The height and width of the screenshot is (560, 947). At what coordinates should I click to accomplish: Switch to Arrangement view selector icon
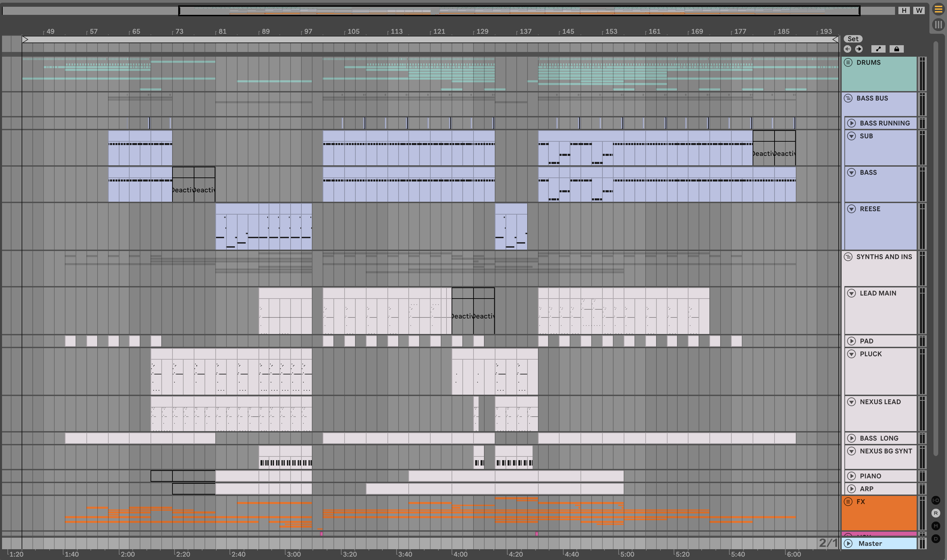(x=938, y=9)
